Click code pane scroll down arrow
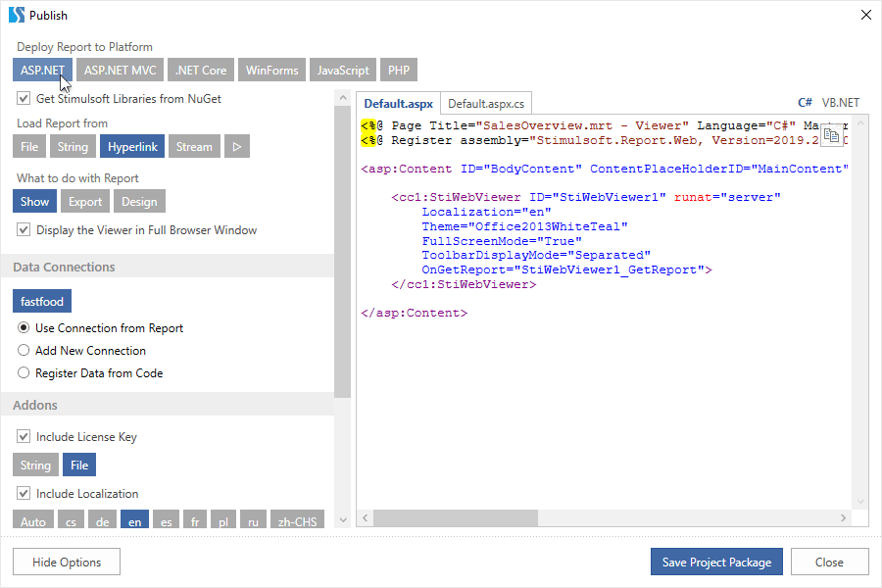 pos(860,502)
